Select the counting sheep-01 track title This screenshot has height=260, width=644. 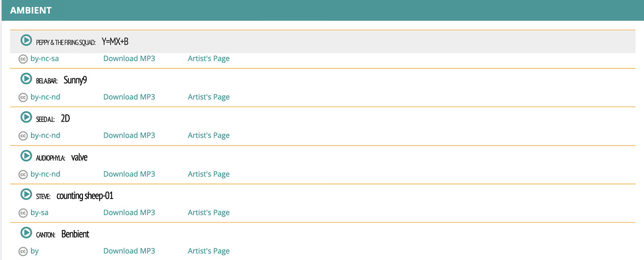coord(85,196)
